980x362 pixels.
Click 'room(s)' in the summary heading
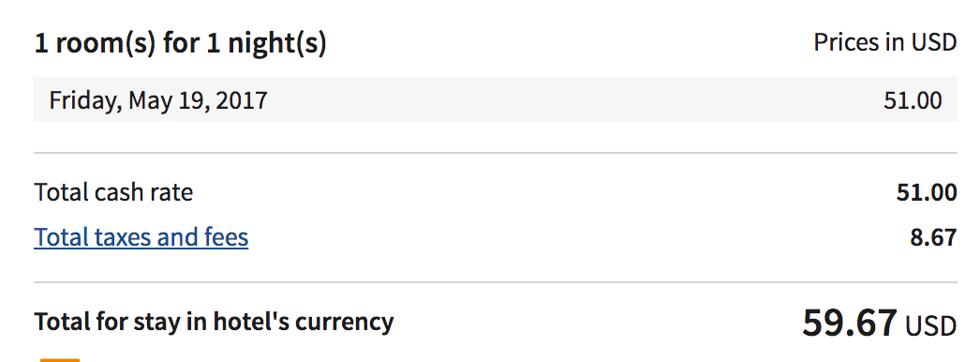pyautogui.click(x=106, y=44)
